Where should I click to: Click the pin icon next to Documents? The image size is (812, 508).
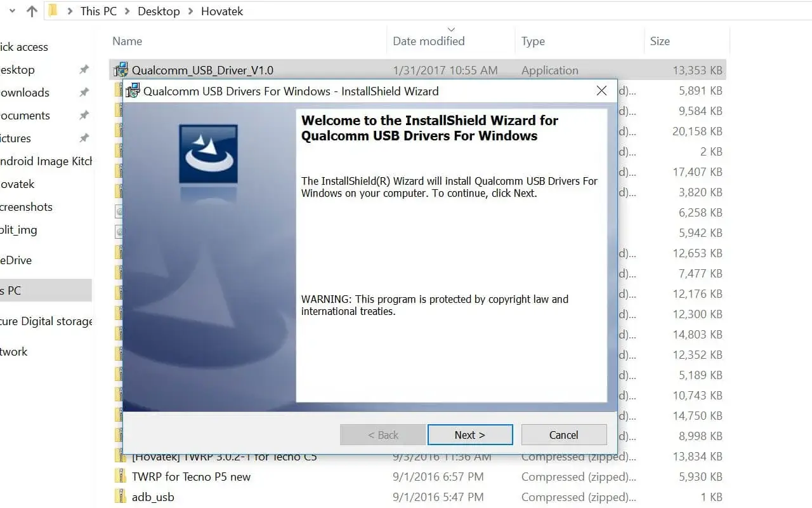[83, 115]
